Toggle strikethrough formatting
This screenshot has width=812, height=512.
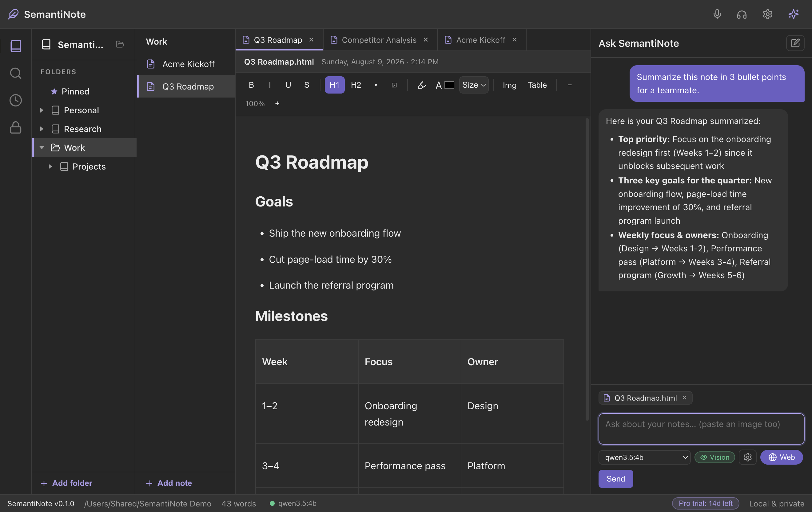(307, 85)
